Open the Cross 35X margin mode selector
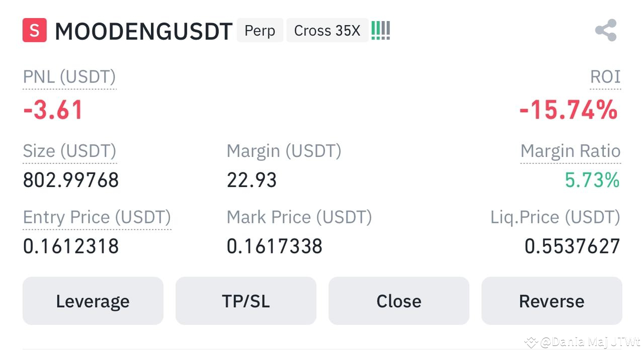The image size is (644, 353). 327,30
